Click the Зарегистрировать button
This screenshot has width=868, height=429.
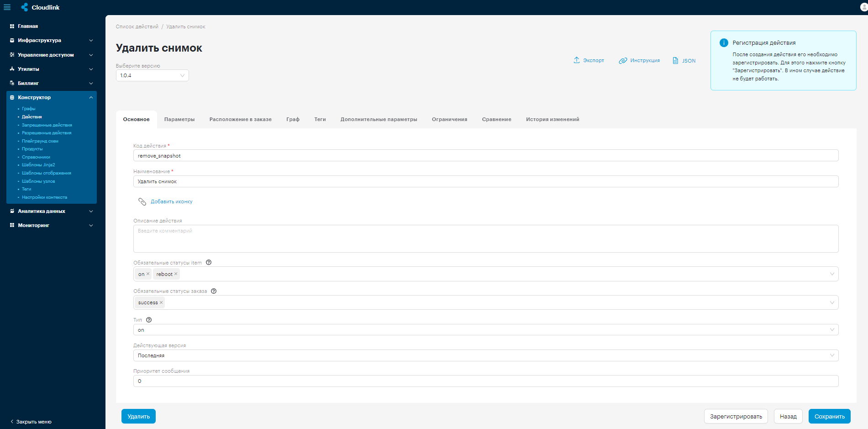(736, 416)
